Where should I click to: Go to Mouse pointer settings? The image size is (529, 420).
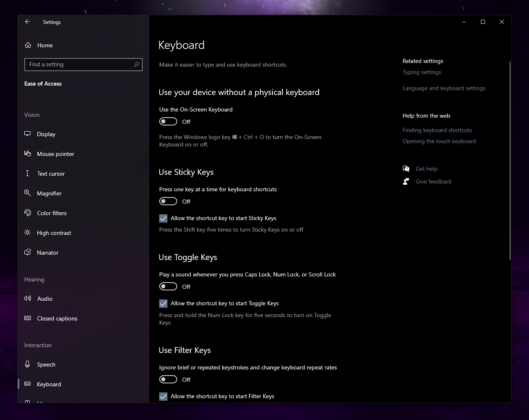pos(83,154)
